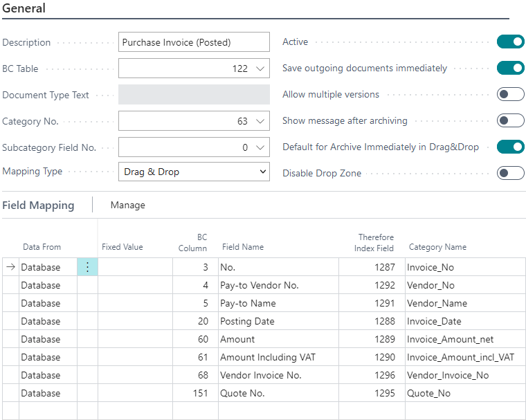Enable the Disable Drop Zone switch
This screenshot has height=420, width=526.
[x=510, y=174]
